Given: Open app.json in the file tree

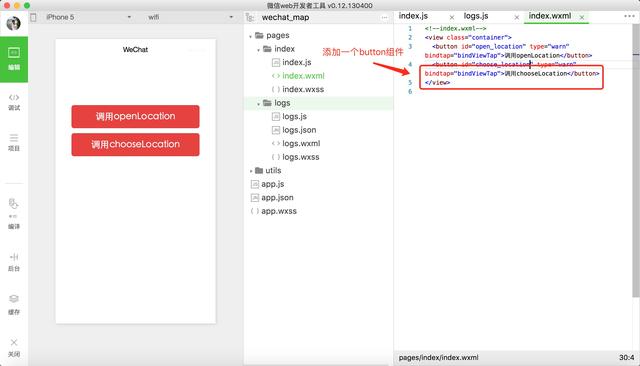Looking at the screenshot, I should 277,197.
